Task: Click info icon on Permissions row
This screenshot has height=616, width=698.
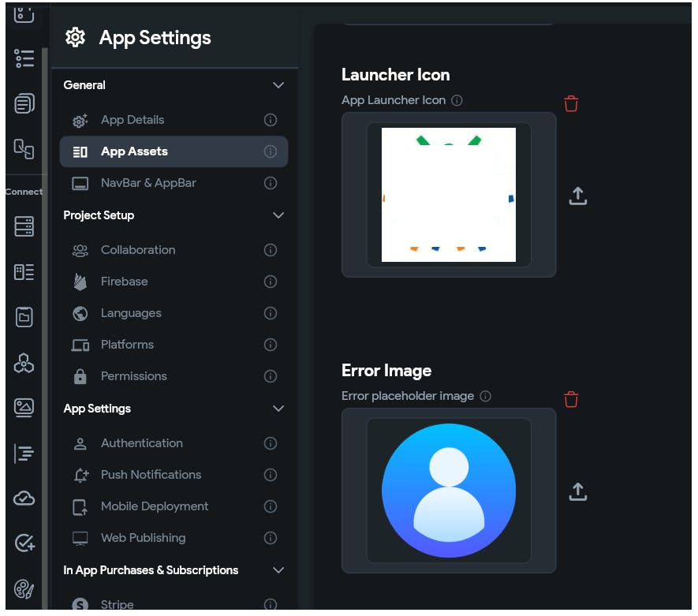Action: click(x=271, y=376)
